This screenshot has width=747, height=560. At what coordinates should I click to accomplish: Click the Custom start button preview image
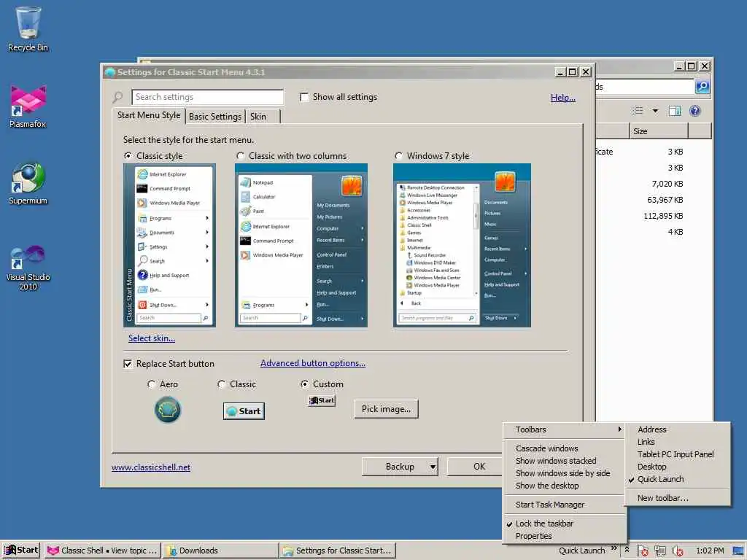pyautogui.click(x=322, y=400)
